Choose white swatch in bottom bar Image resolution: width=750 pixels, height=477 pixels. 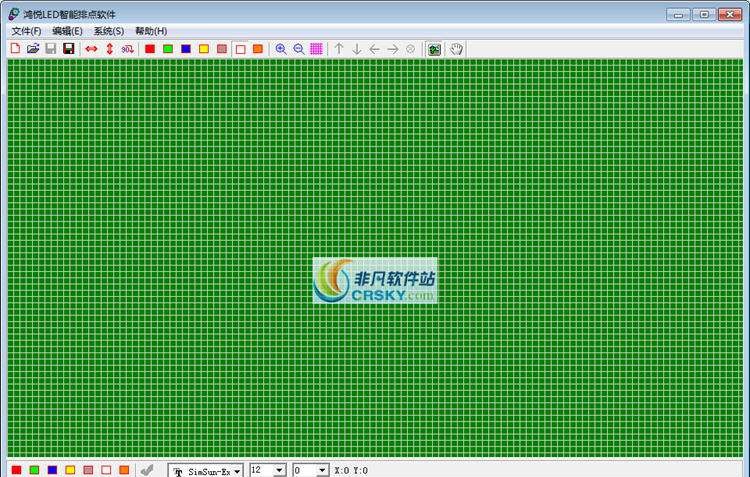click(106, 470)
